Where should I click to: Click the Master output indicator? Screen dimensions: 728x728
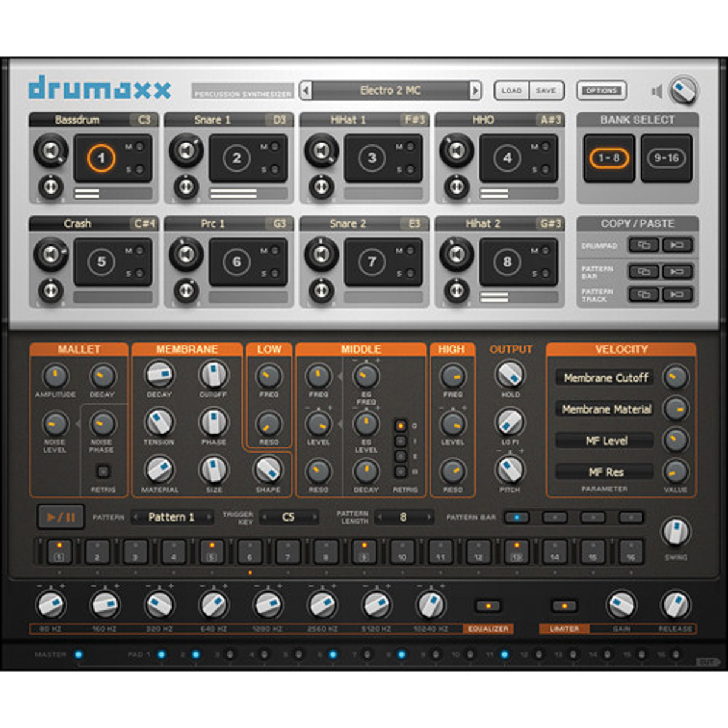tap(78, 655)
